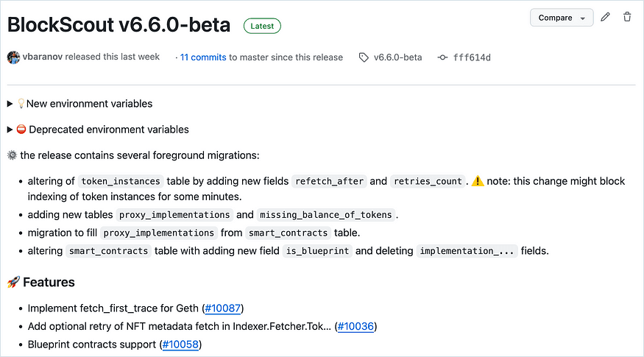The image size is (644, 357).
Task: Click the refetch_after code text
Action: point(330,181)
